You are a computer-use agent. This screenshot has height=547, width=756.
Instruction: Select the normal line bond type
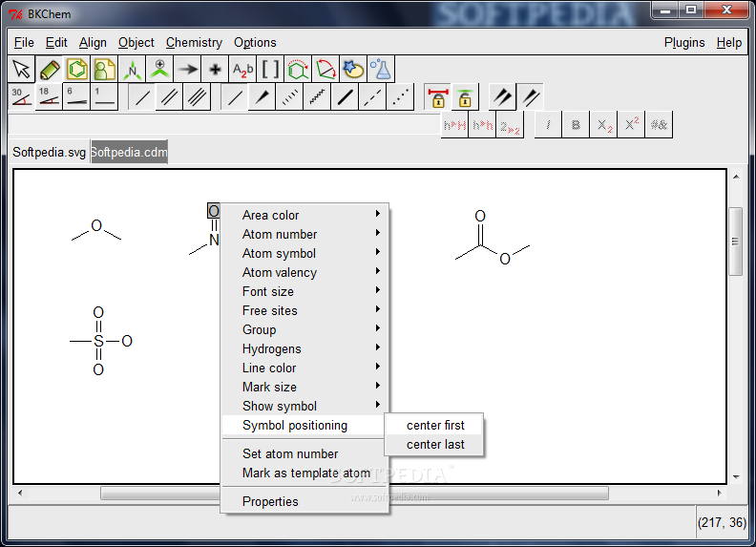(x=235, y=97)
